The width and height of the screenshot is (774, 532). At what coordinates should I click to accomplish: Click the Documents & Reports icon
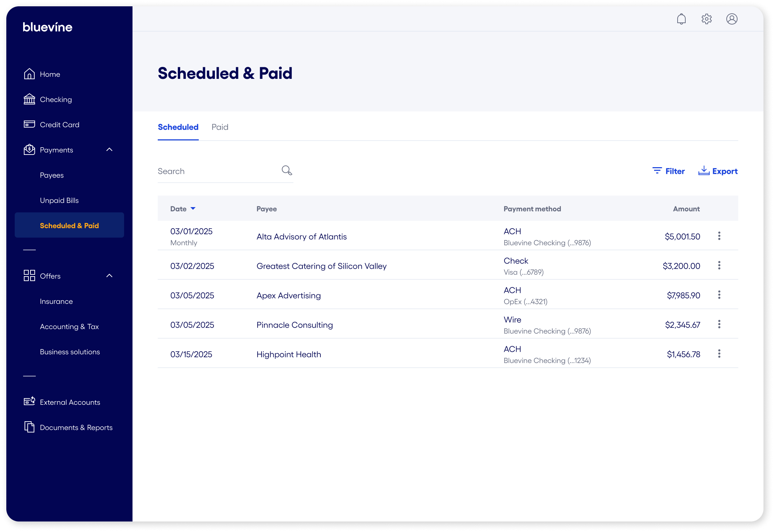(x=29, y=427)
